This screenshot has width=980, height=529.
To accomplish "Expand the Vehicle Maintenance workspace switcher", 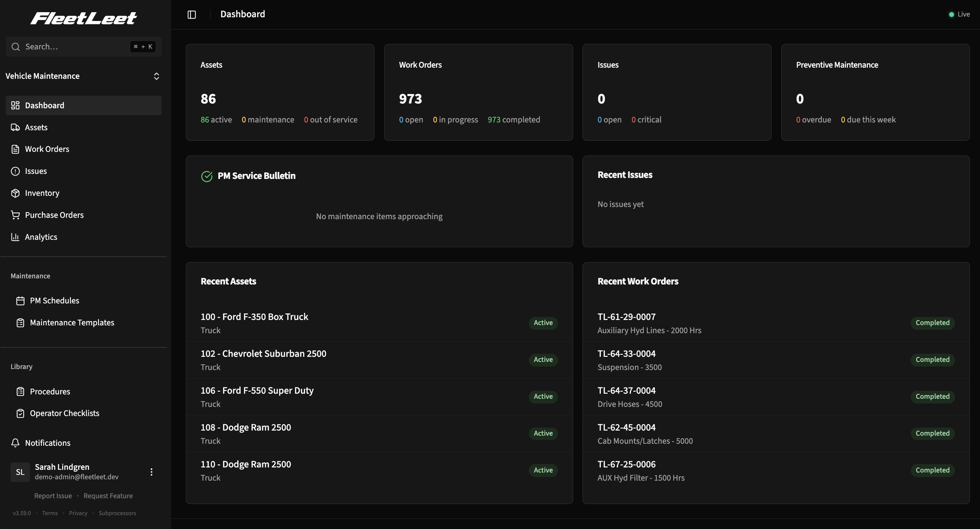I will click(83, 76).
